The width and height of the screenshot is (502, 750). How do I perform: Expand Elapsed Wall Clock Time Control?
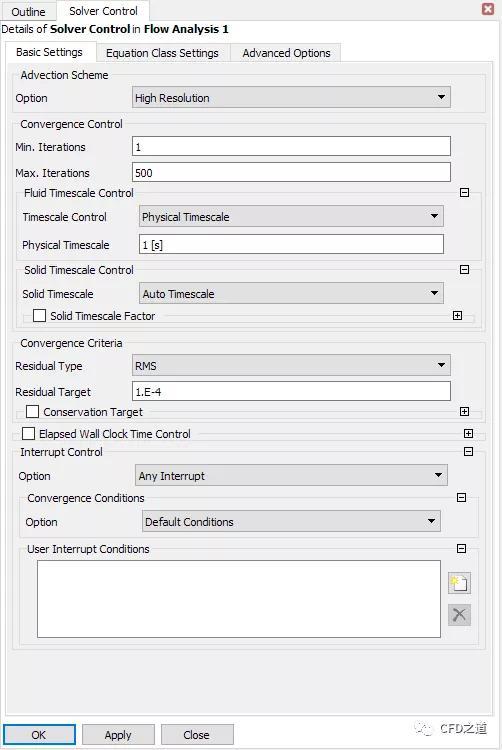[469, 434]
